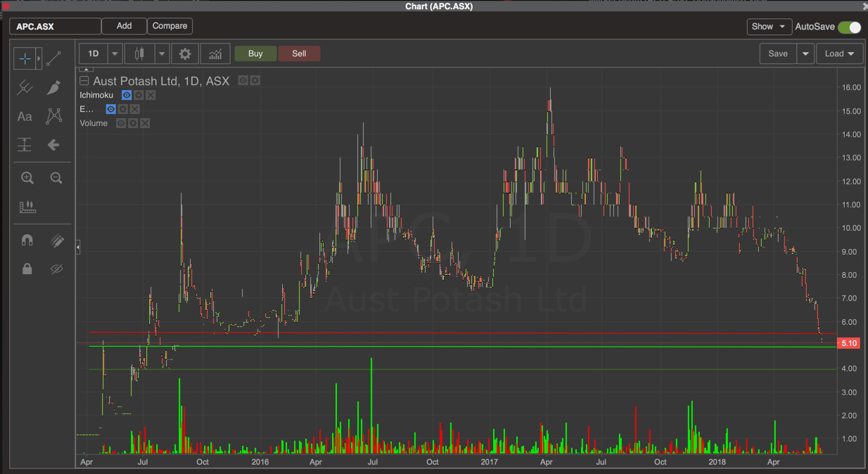Remove the Volume indicator

[145, 123]
